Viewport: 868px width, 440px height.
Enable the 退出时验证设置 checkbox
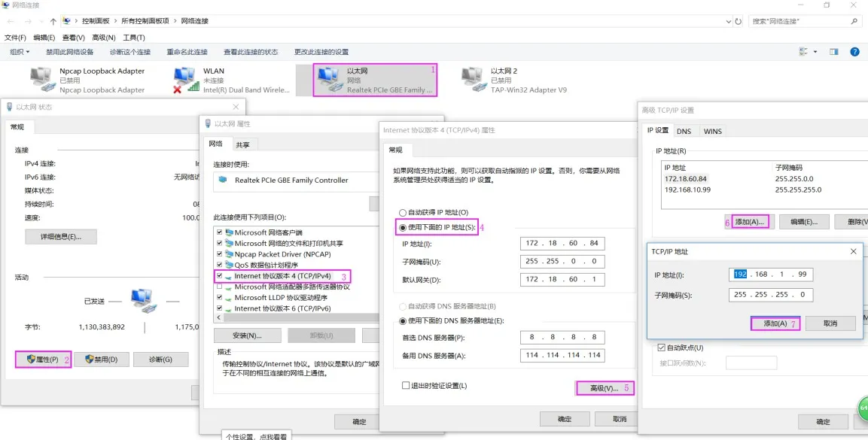coord(405,384)
